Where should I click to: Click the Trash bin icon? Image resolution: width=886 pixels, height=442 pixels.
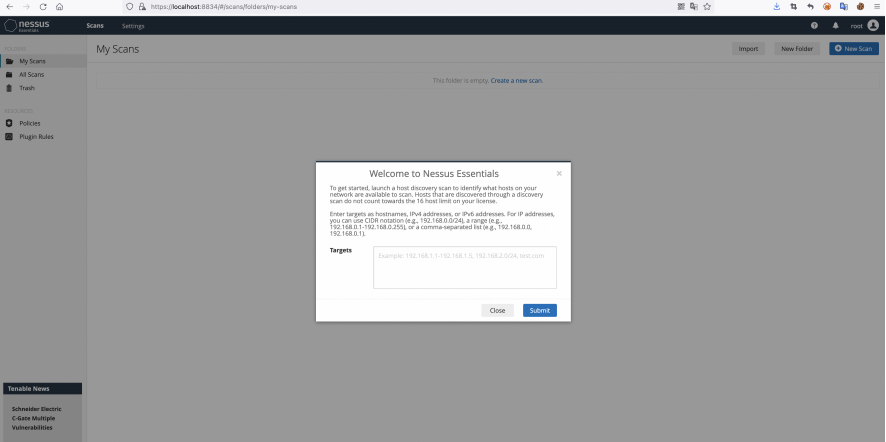coord(9,88)
